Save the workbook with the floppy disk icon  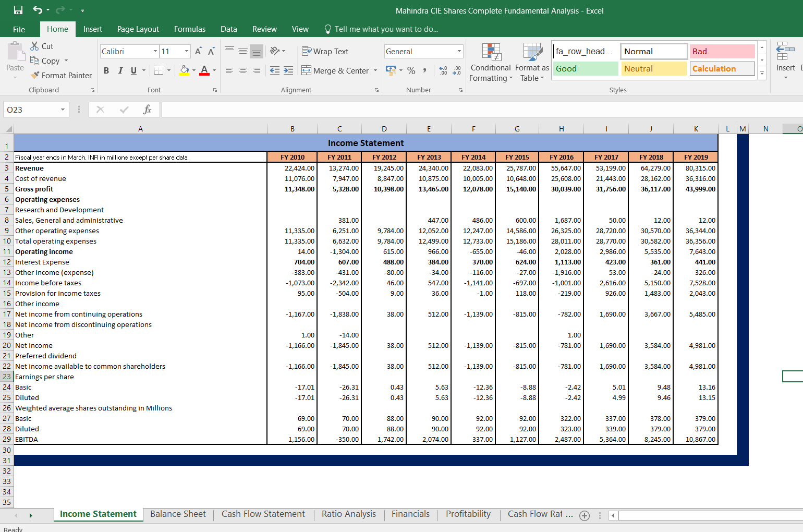point(18,10)
